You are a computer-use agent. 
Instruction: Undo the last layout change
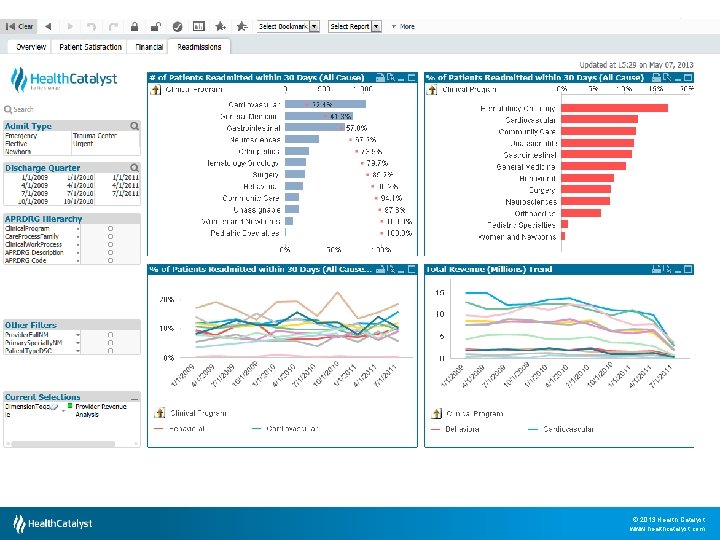(x=91, y=27)
